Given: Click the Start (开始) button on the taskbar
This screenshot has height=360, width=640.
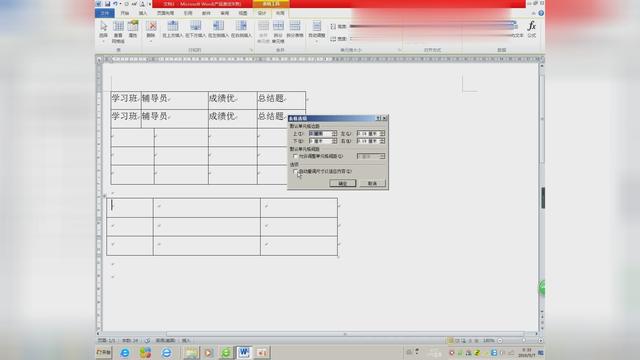Looking at the screenshot, I should [104, 352].
